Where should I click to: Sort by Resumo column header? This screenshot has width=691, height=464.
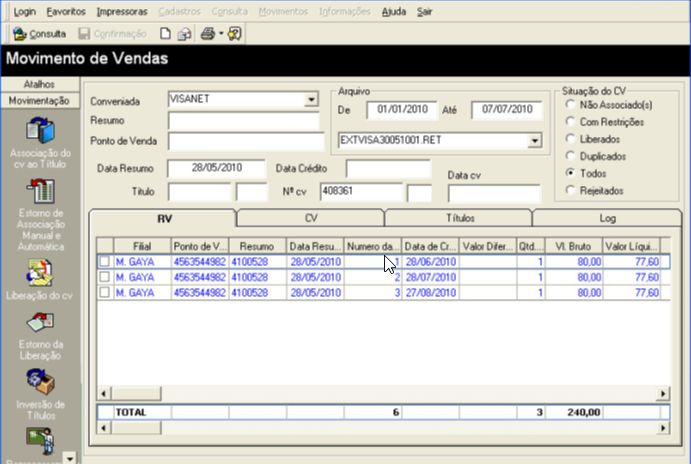click(257, 246)
